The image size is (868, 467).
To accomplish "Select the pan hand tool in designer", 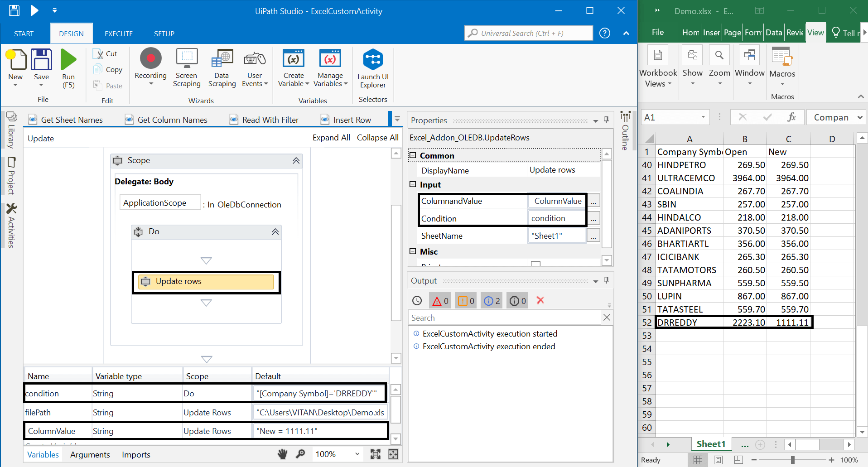I will point(283,454).
